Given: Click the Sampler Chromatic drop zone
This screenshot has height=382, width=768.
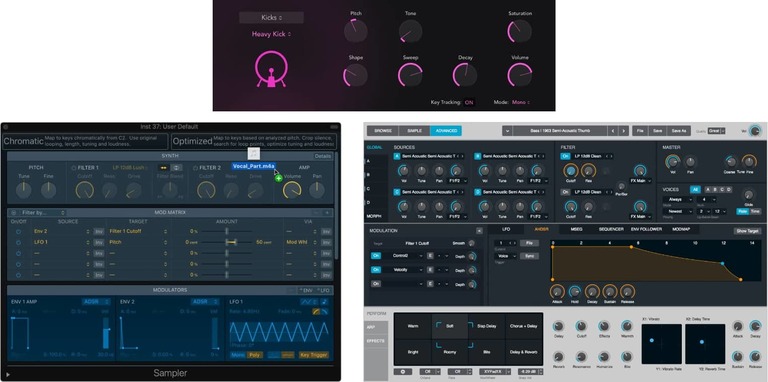Looking at the screenshot, I should click(85, 142).
